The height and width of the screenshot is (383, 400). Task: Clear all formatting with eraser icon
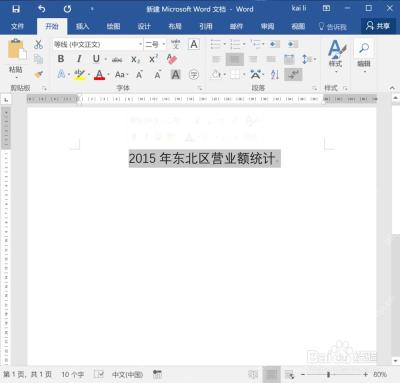point(171,59)
